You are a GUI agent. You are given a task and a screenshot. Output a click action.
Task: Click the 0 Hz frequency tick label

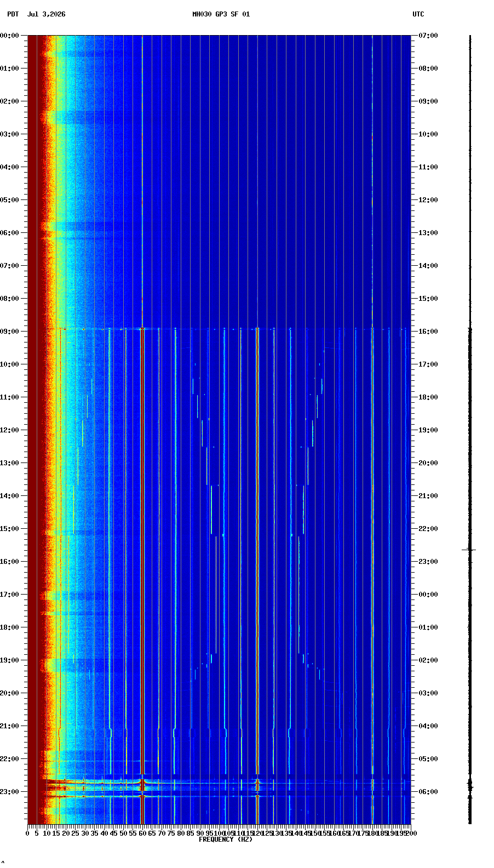(x=27, y=833)
